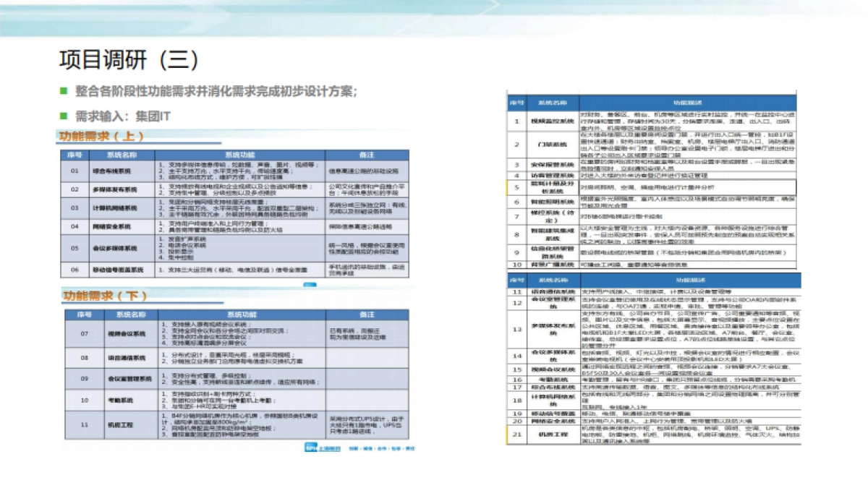Click the yellow highlight marker beside row 21
The image size is (868, 488).
[506, 435]
